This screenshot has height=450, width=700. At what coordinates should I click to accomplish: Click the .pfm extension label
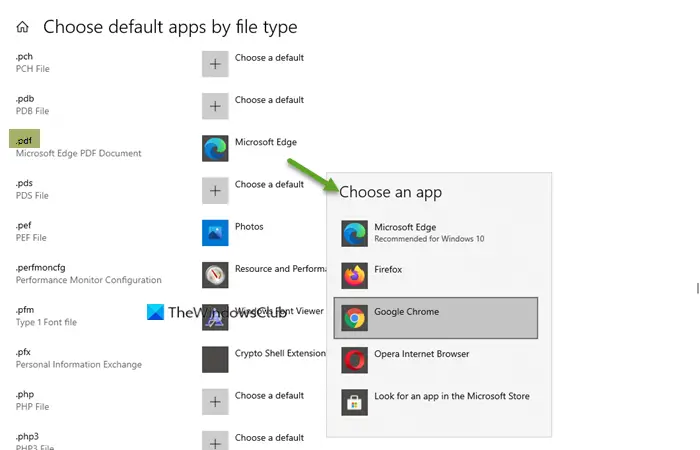(x=25, y=309)
